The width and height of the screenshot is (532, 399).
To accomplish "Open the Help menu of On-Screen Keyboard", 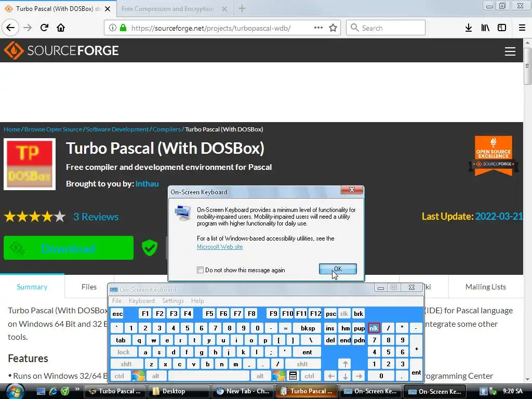I will click(197, 301).
